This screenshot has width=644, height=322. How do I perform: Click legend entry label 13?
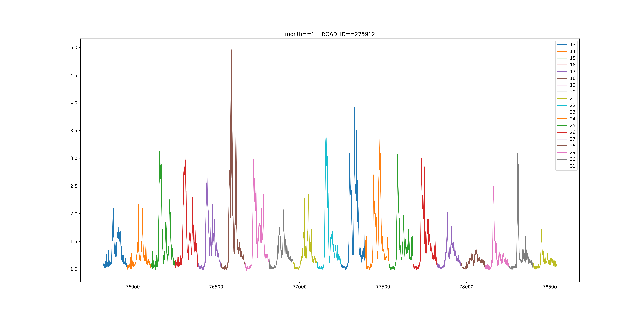tap(573, 45)
